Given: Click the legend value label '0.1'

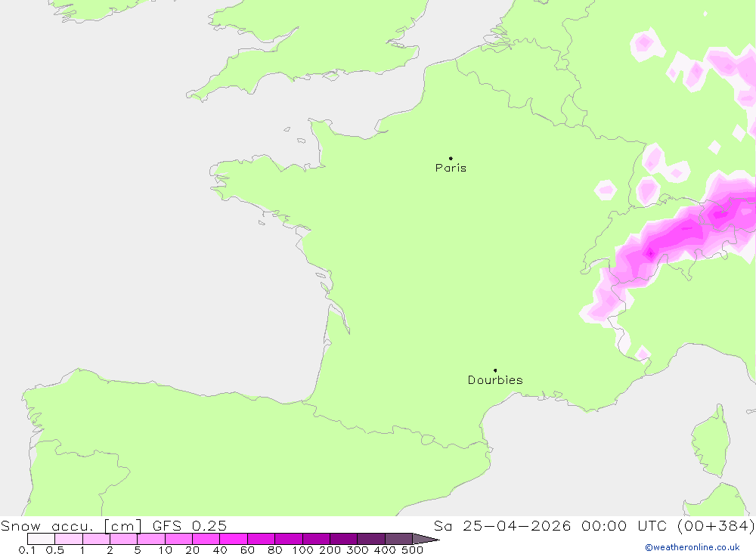Looking at the screenshot, I should [x=27, y=550].
